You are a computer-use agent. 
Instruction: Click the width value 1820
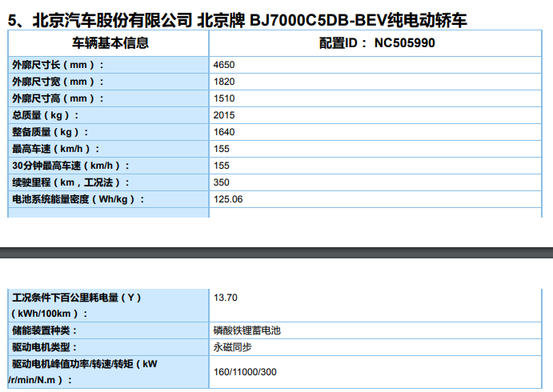(x=224, y=82)
